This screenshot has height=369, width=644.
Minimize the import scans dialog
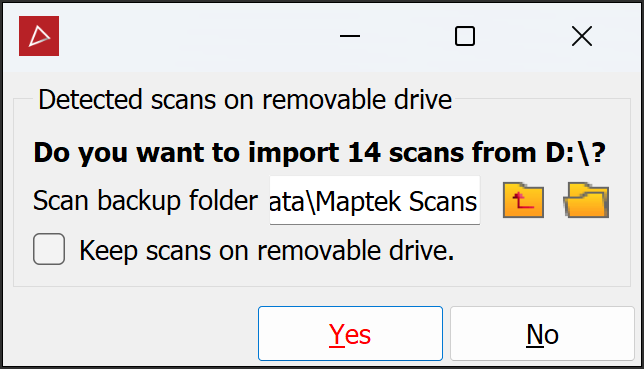(350, 36)
